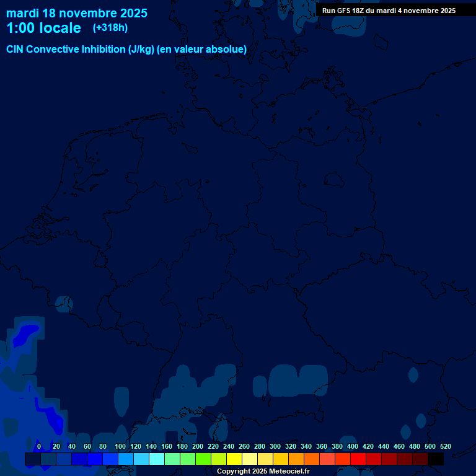Click the pure blue swatch between 60 and 80
The width and height of the screenshot is (476, 476).
pyautogui.click(x=94, y=459)
